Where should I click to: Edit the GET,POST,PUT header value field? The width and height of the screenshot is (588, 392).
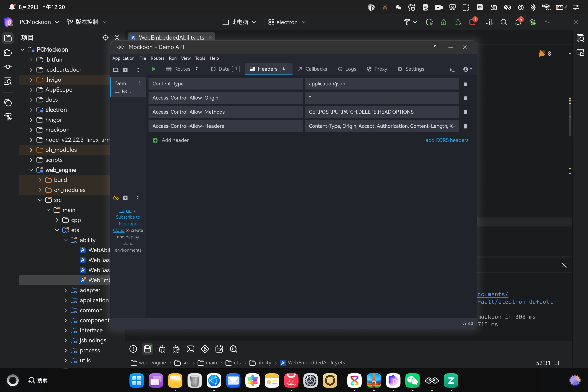click(x=382, y=112)
